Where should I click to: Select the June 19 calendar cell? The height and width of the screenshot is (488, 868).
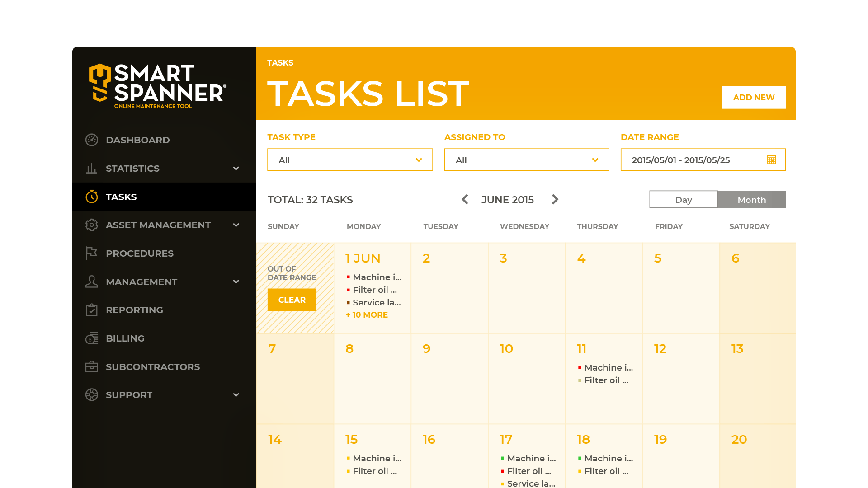click(681, 456)
